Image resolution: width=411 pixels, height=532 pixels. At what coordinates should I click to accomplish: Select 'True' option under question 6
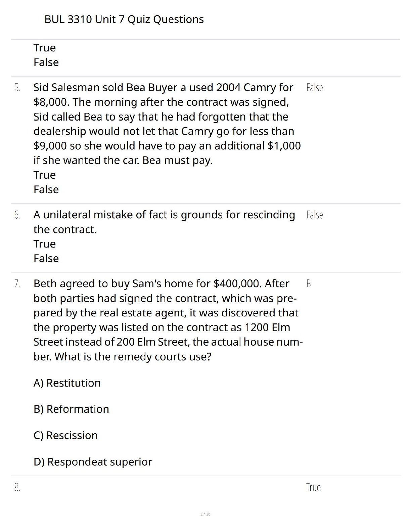[x=45, y=244]
